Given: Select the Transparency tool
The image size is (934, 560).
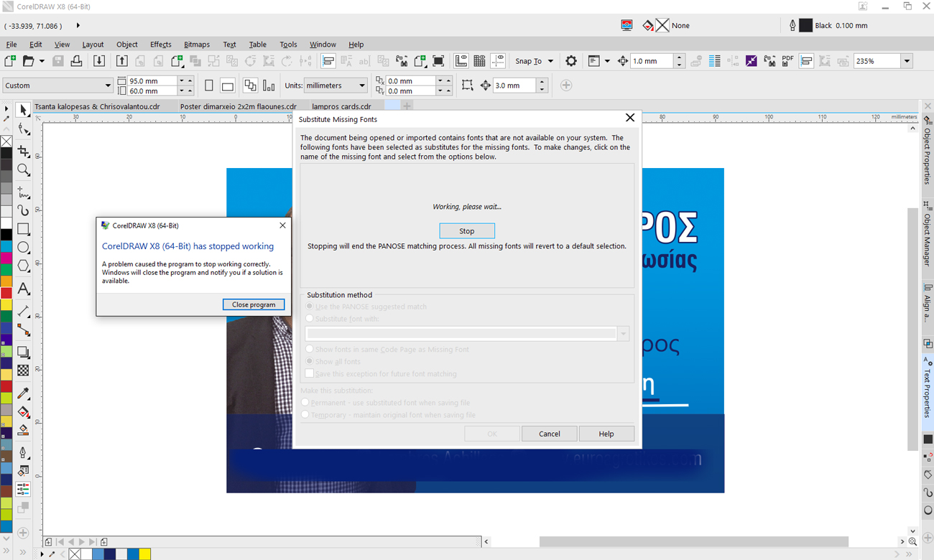Looking at the screenshot, I should point(23,370).
